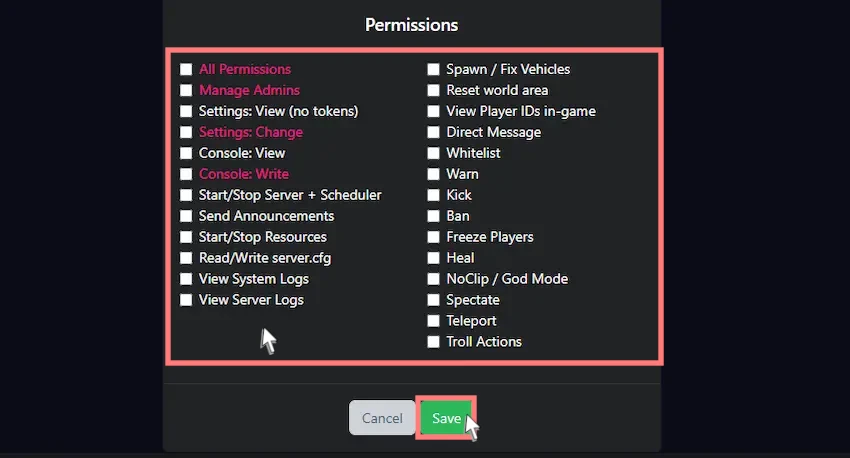This screenshot has height=458, width=850.
Task: Enable the Settings: Change permission
Action: tap(186, 132)
